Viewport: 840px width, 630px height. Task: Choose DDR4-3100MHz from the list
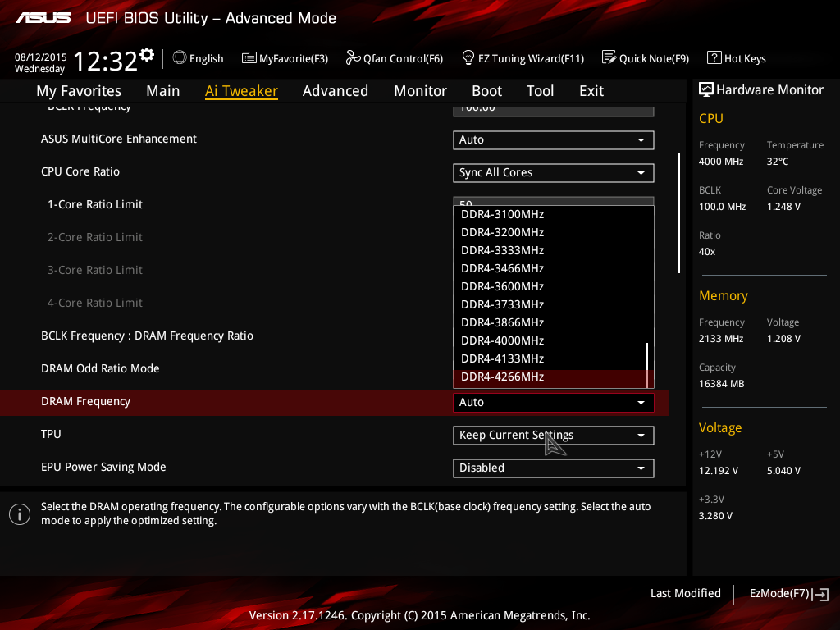(549, 214)
